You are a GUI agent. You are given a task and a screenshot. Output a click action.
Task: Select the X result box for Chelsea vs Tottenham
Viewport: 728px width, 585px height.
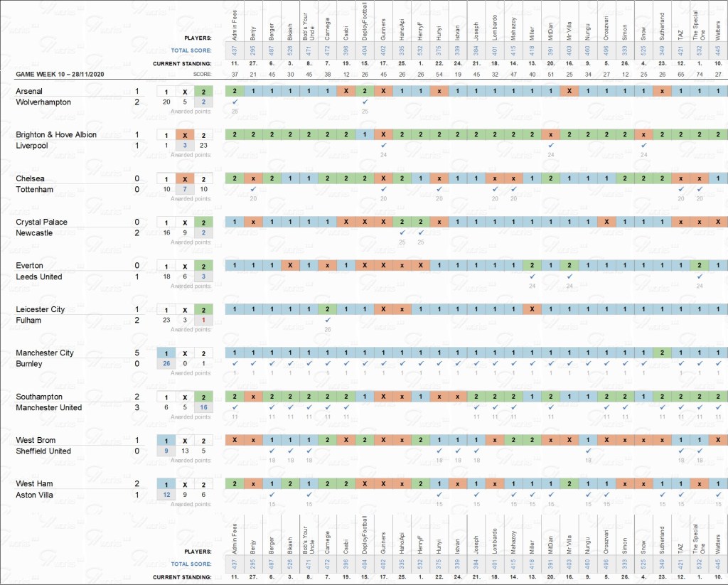pyautogui.click(x=185, y=179)
